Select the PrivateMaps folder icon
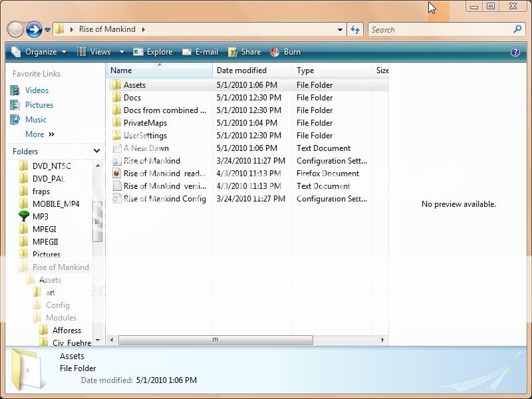This screenshot has width=532, height=399. click(116, 122)
